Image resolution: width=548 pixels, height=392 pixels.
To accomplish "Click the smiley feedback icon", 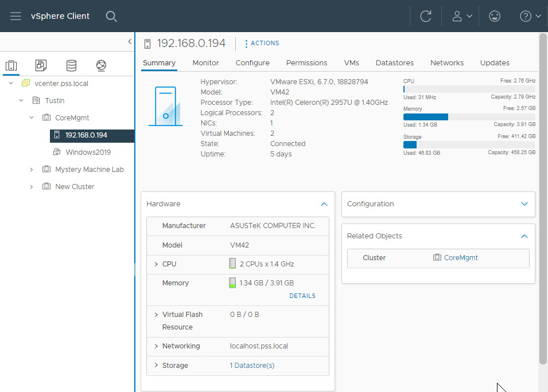I will pyautogui.click(x=495, y=16).
